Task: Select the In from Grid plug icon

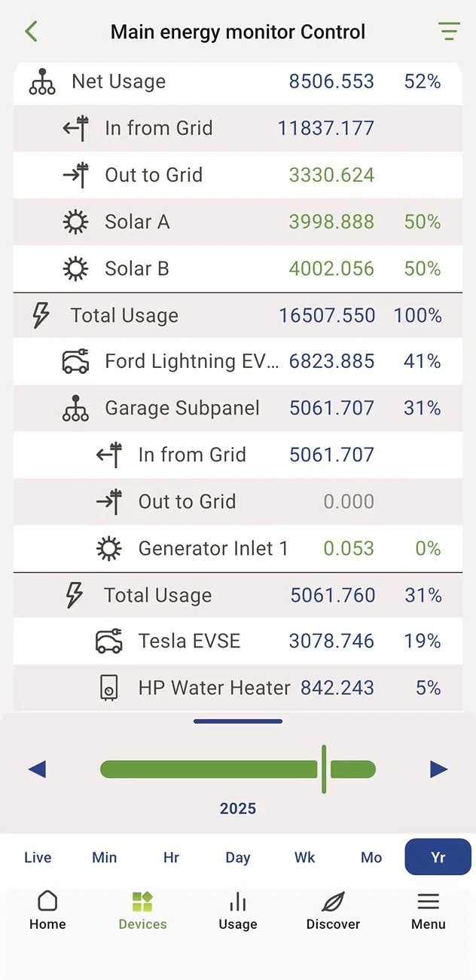Action: click(76, 128)
